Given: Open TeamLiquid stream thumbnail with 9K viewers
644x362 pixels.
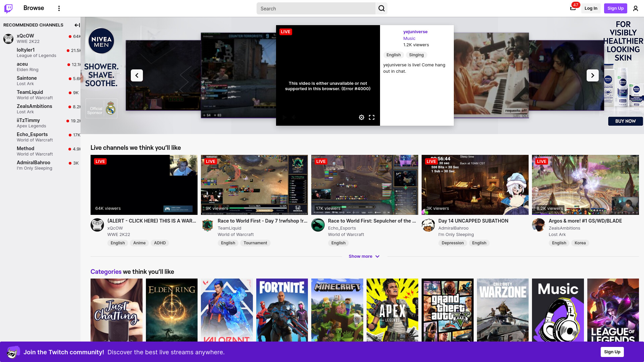Looking at the screenshot, I should pos(254,185).
